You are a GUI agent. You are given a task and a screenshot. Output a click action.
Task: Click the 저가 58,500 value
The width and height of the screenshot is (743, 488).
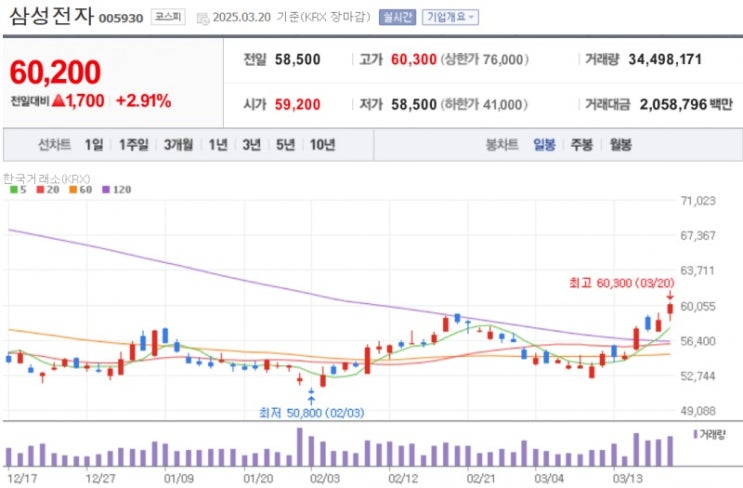(414, 104)
